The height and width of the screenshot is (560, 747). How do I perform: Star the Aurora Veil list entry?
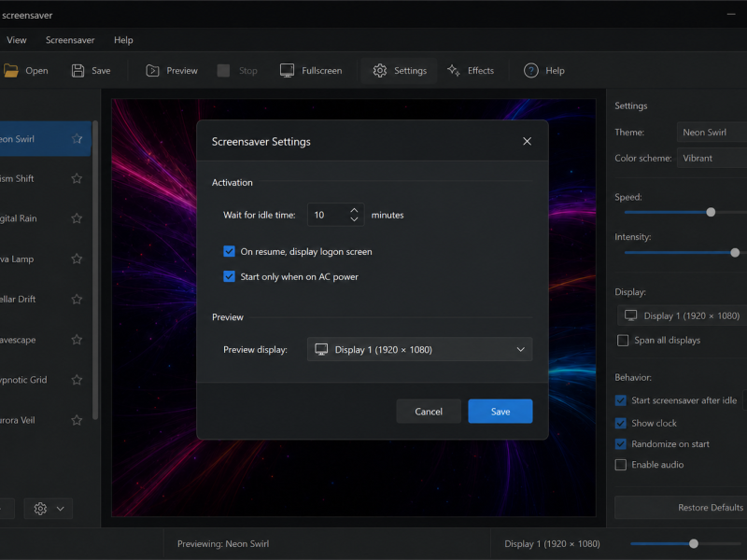tap(77, 420)
